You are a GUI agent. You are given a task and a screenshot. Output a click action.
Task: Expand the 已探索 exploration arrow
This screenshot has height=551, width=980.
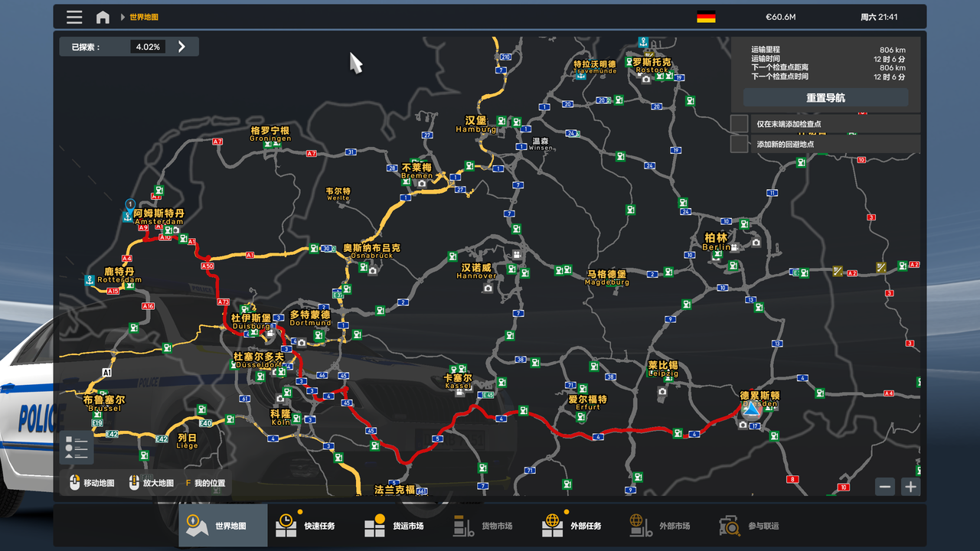tap(181, 47)
